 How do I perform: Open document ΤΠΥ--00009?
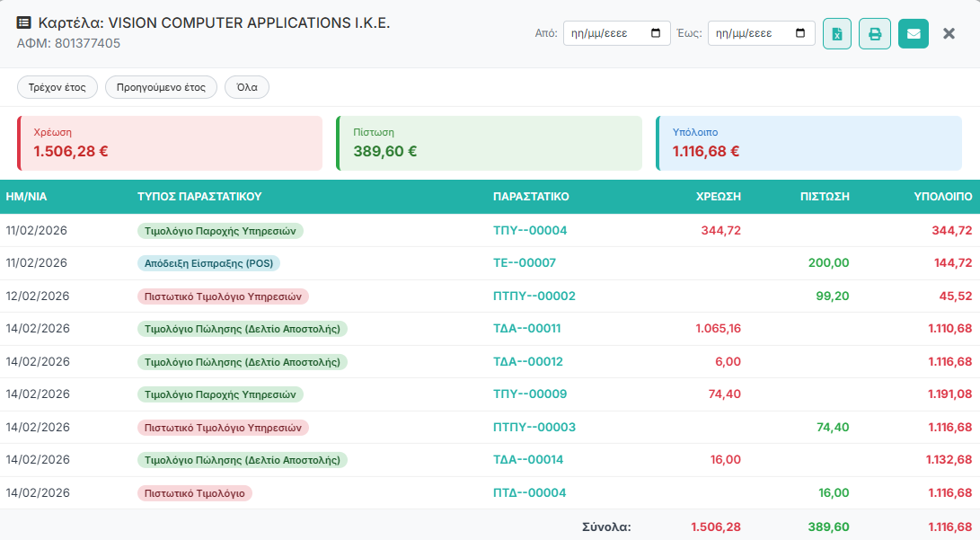coord(530,394)
